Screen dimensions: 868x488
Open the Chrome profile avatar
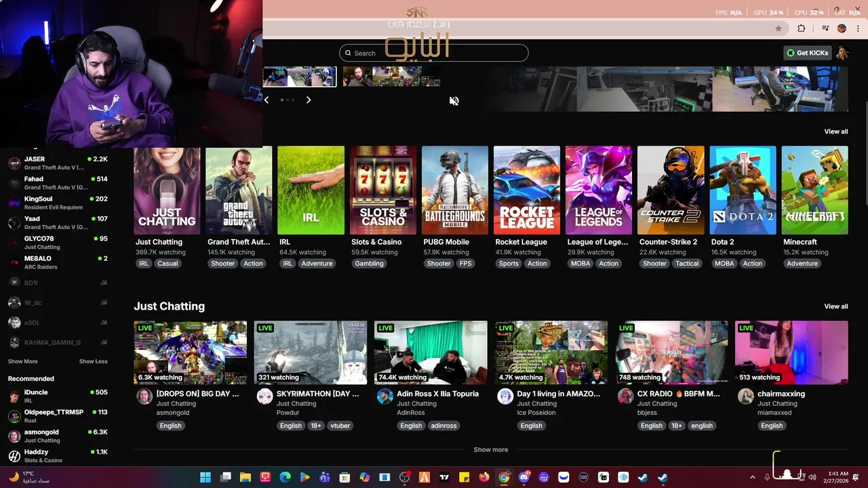[x=842, y=28]
